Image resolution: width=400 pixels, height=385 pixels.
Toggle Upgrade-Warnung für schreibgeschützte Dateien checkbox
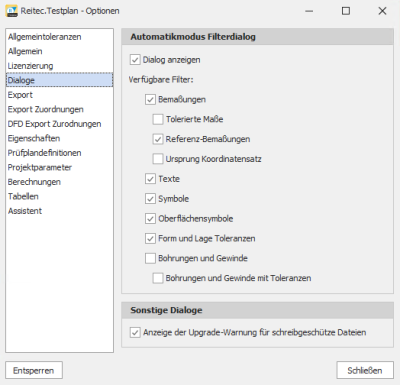135,333
